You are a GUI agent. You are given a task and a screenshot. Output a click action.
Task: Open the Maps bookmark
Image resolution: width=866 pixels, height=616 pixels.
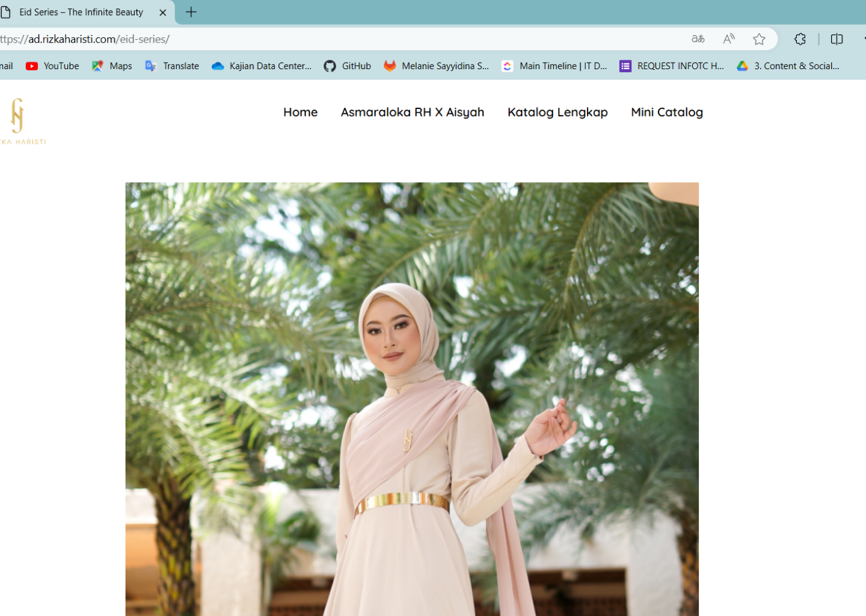coord(112,66)
